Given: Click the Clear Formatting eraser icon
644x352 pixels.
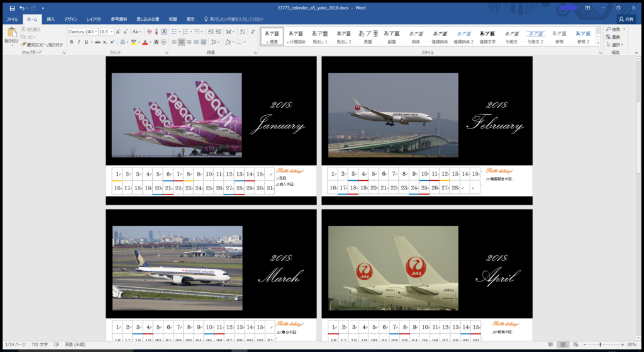Looking at the screenshot, I should click(149, 31).
